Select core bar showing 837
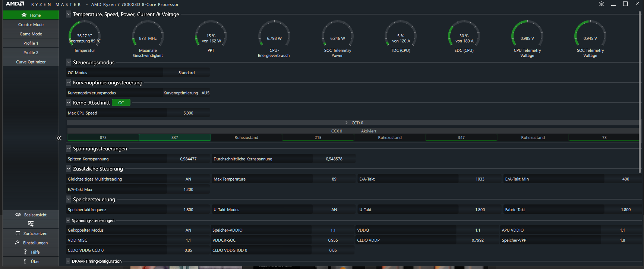 (175, 138)
